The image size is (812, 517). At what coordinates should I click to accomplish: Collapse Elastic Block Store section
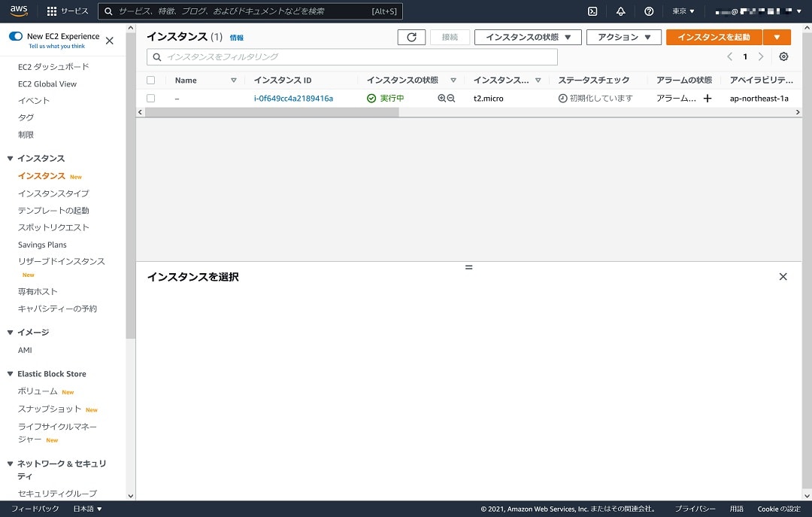(x=10, y=373)
